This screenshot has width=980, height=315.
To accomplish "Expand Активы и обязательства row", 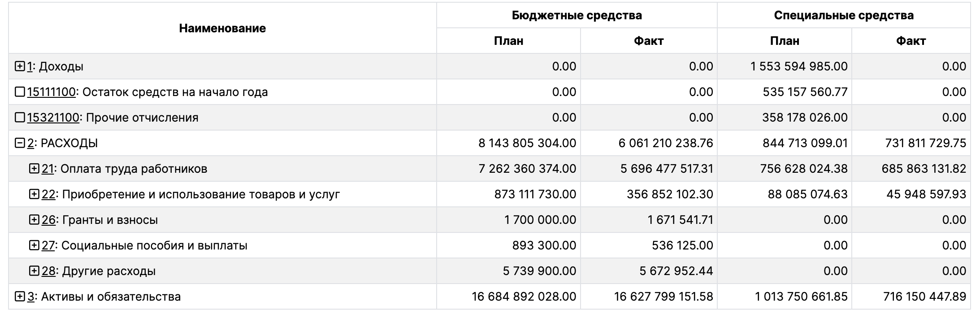I will (20, 297).
